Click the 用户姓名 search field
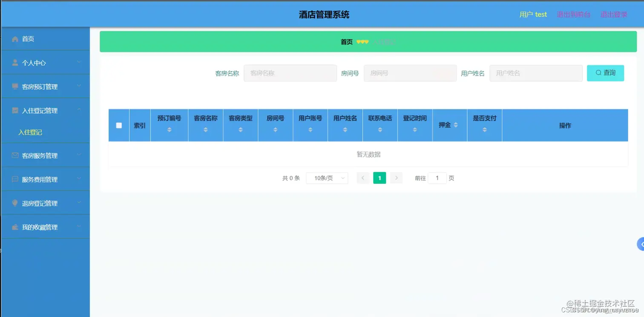Screen dimensions: 644x317 point(536,73)
